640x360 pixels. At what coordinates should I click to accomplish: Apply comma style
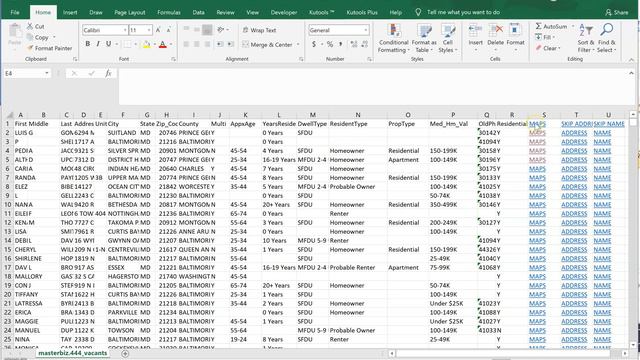coord(340,44)
